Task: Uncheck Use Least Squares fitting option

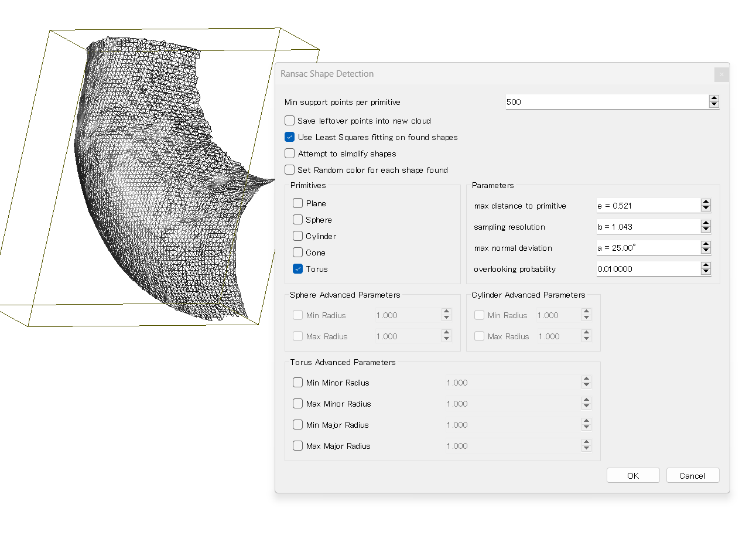Action: [290, 137]
